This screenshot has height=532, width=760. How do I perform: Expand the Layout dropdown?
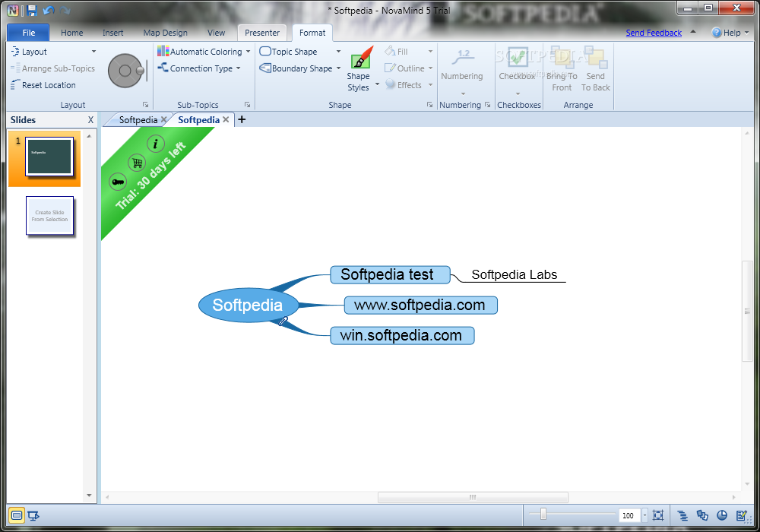click(94, 52)
